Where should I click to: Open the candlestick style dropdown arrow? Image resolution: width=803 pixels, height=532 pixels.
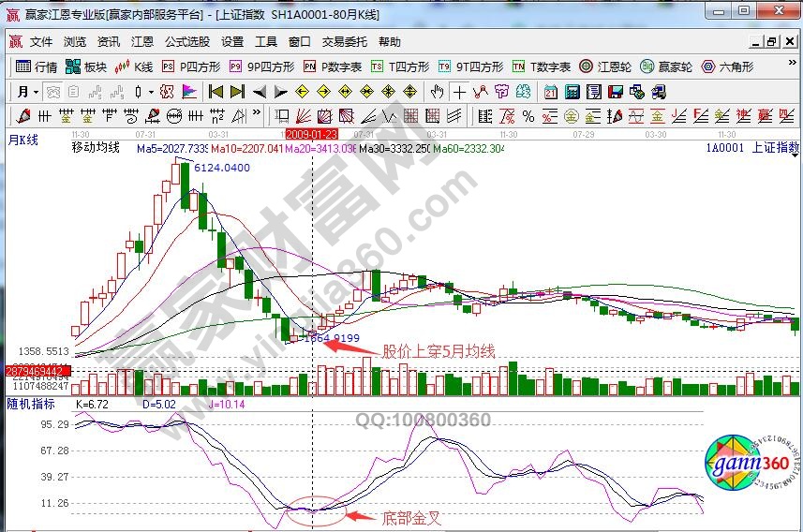(x=151, y=92)
